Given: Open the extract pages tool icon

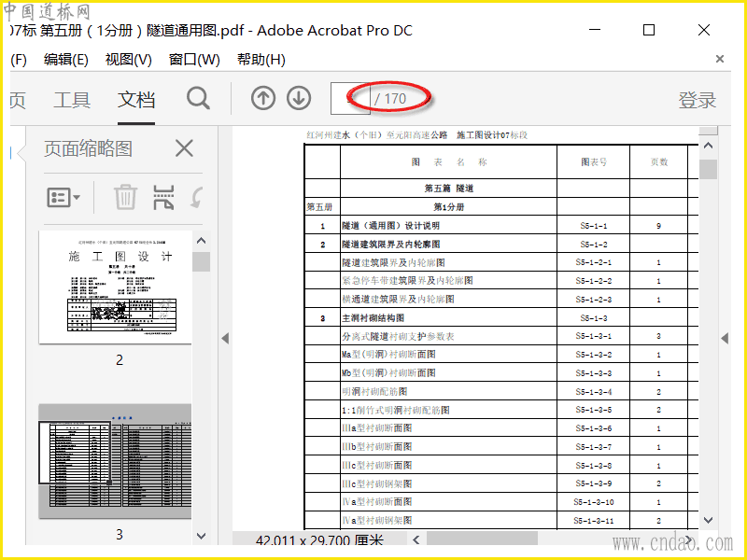Looking at the screenshot, I should click(163, 197).
